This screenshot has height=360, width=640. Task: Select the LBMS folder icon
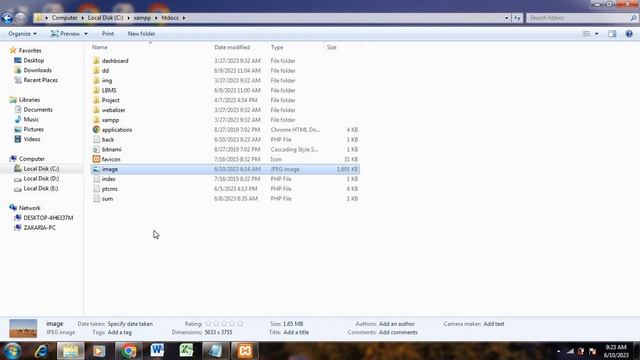coord(96,90)
